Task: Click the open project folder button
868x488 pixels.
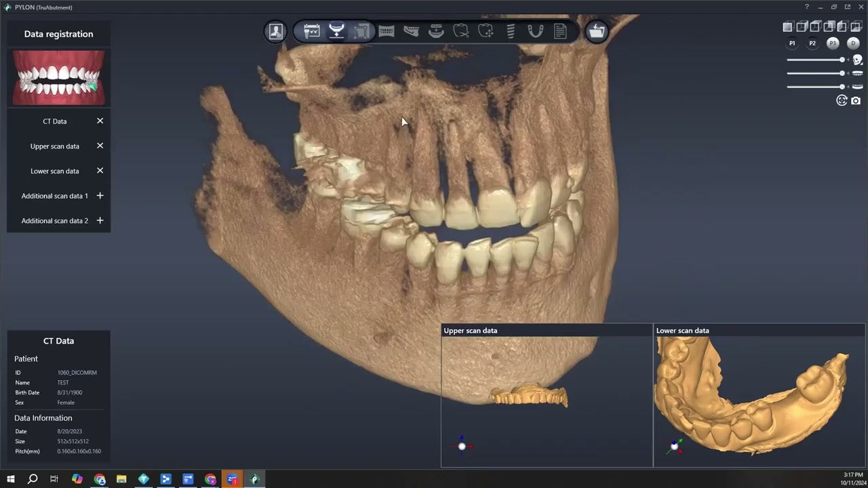Action: [597, 32]
